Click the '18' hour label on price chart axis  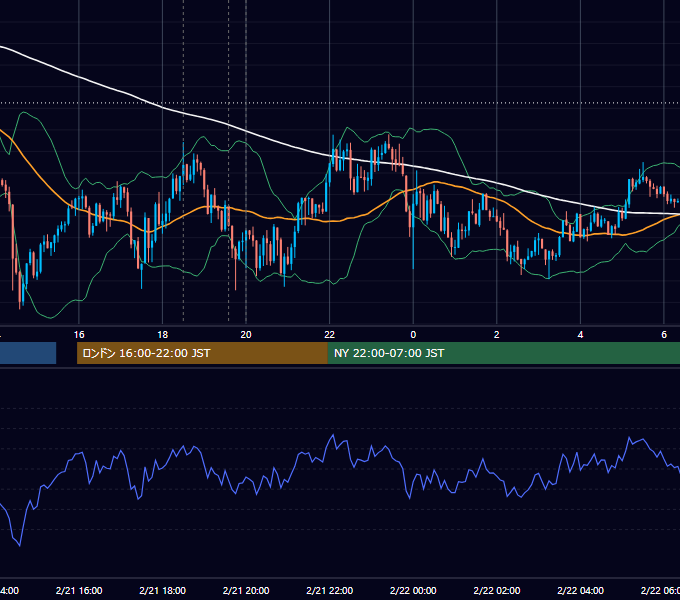coord(163,335)
